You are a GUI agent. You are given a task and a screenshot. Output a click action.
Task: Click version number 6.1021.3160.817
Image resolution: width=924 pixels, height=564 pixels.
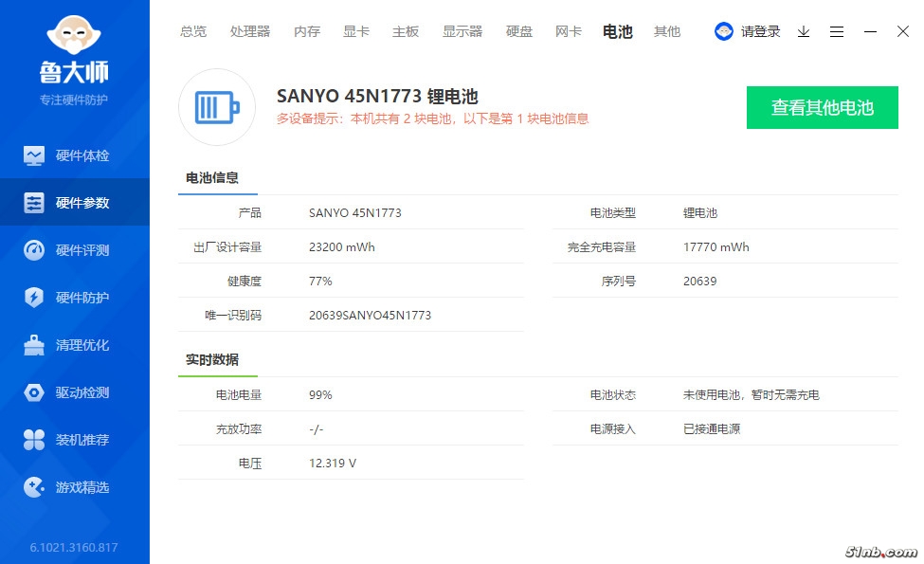pyautogui.click(x=74, y=548)
